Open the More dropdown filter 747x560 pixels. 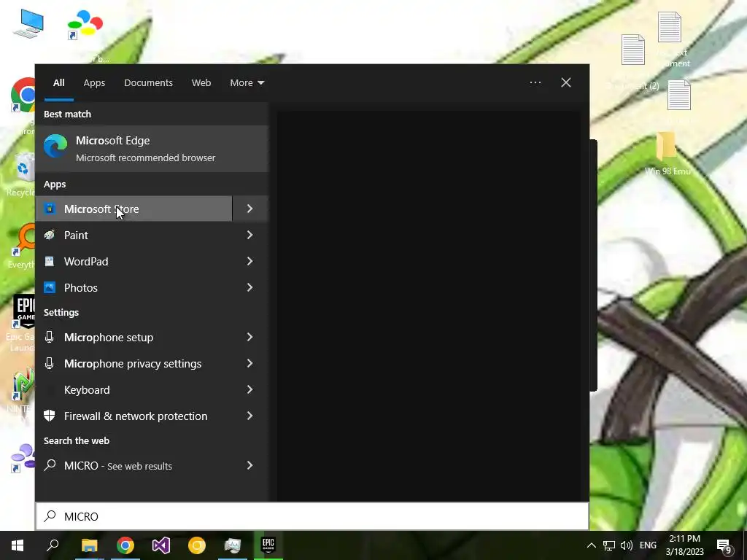click(x=247, y=83)
